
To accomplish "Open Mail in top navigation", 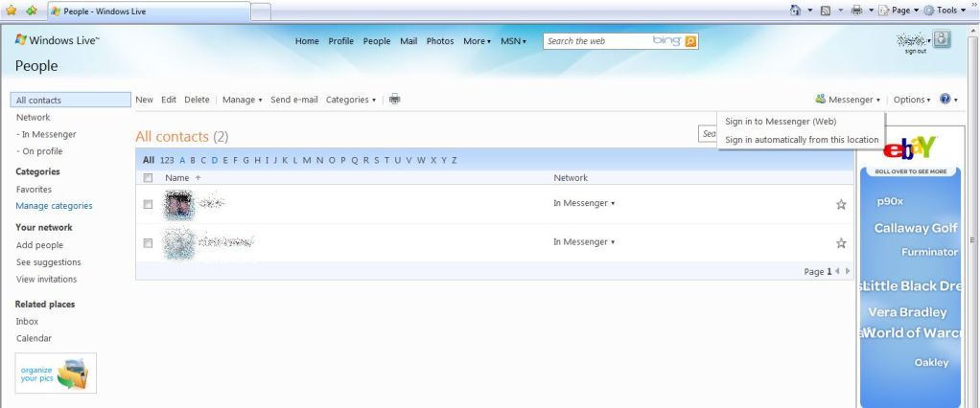I will tap(408, 41).
